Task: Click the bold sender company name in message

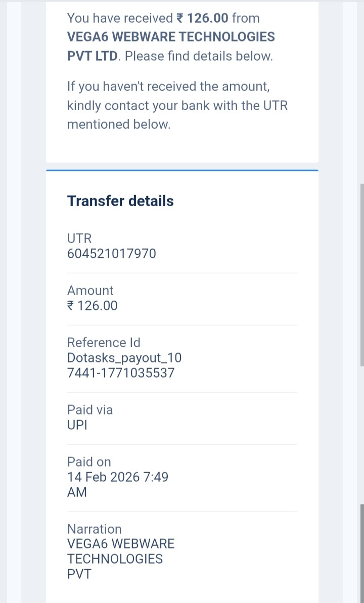Action: point(171,37)
